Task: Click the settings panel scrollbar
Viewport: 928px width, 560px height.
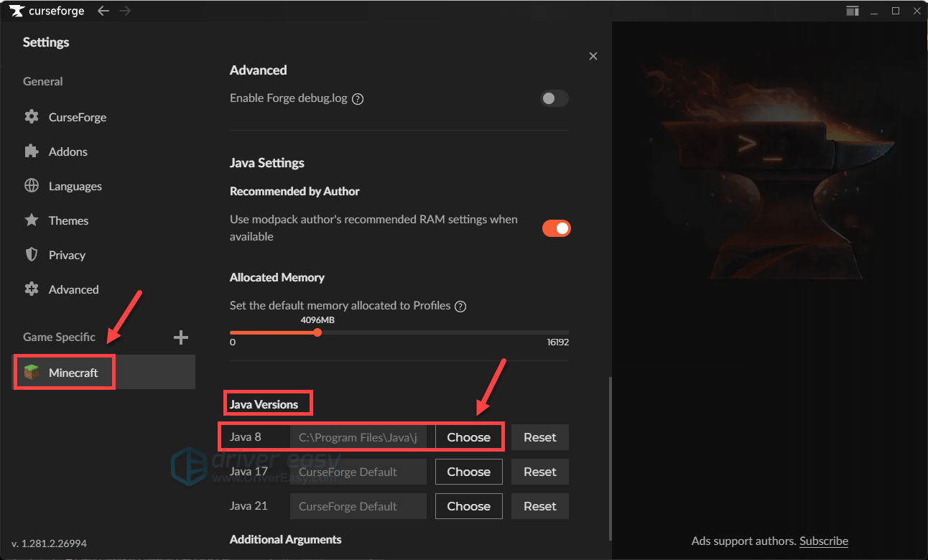Action: click(x=610, y=458)
